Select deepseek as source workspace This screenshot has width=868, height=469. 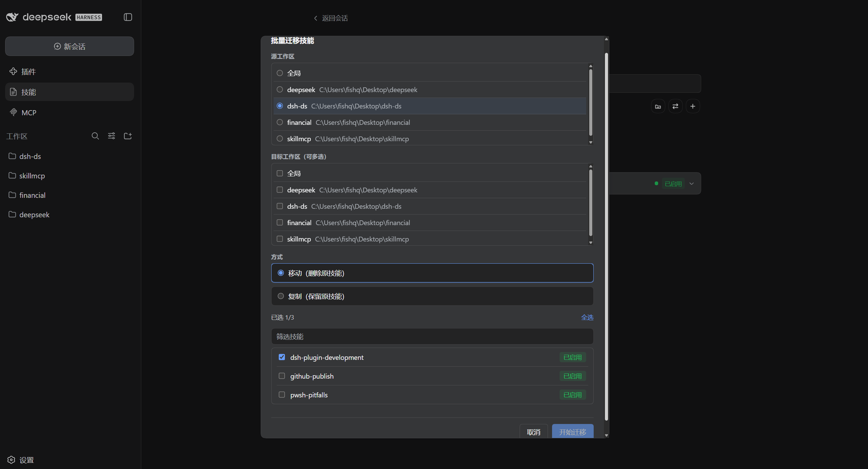(430, 90)
